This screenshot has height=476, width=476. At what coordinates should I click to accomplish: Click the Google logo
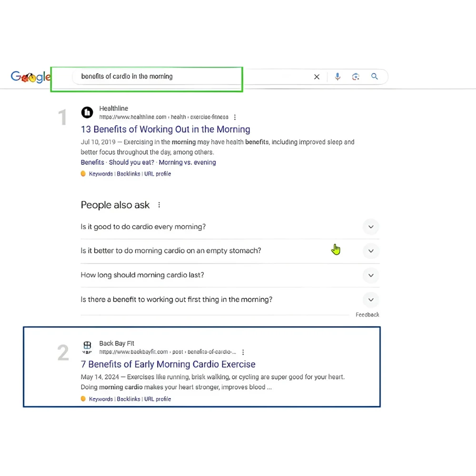point(30,77)
